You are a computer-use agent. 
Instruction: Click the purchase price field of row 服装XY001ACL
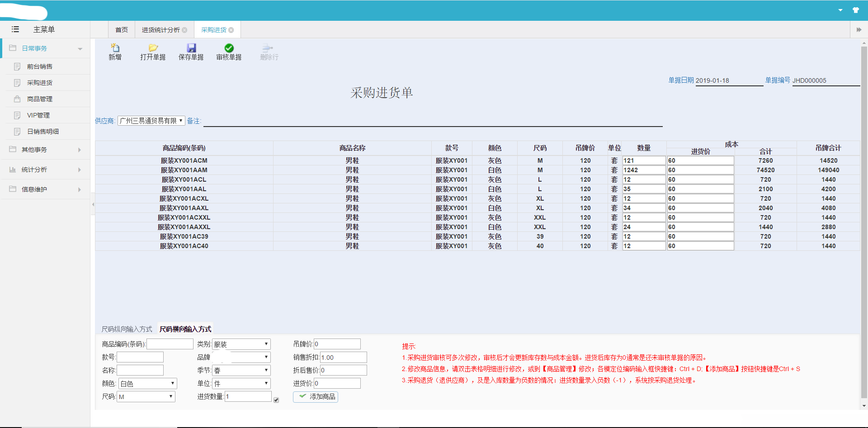[700, 179]
